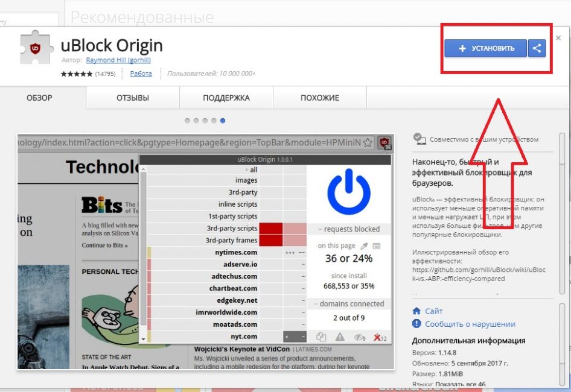Select the second screenshot carousel dot
Screen dimensions: 571x392
(x=196, y=121)
